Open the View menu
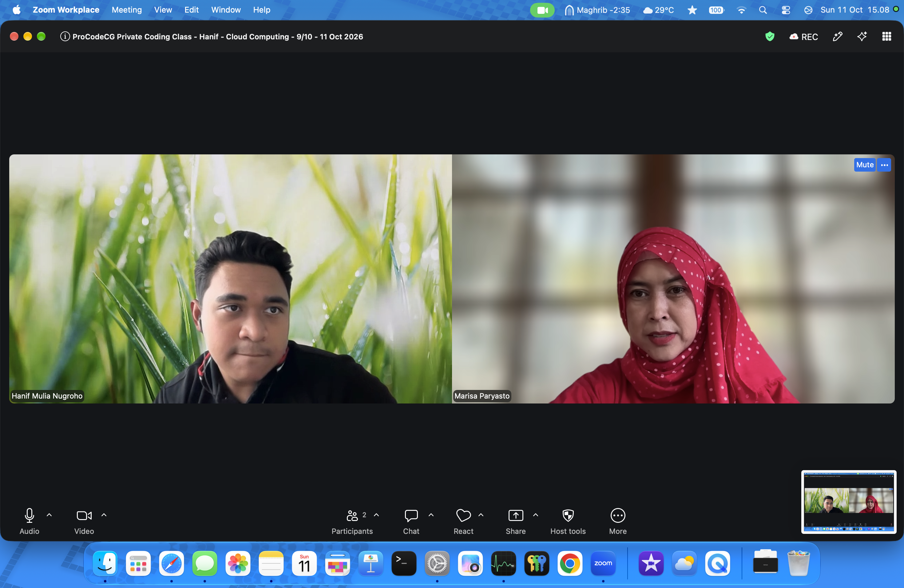 point(163,10)
